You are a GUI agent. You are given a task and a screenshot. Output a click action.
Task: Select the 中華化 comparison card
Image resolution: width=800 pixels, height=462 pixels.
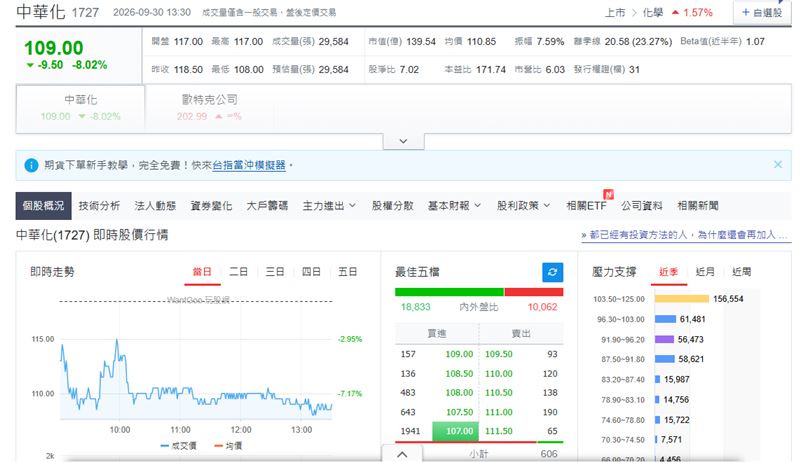pyautogui.click(x=81, y=108)
